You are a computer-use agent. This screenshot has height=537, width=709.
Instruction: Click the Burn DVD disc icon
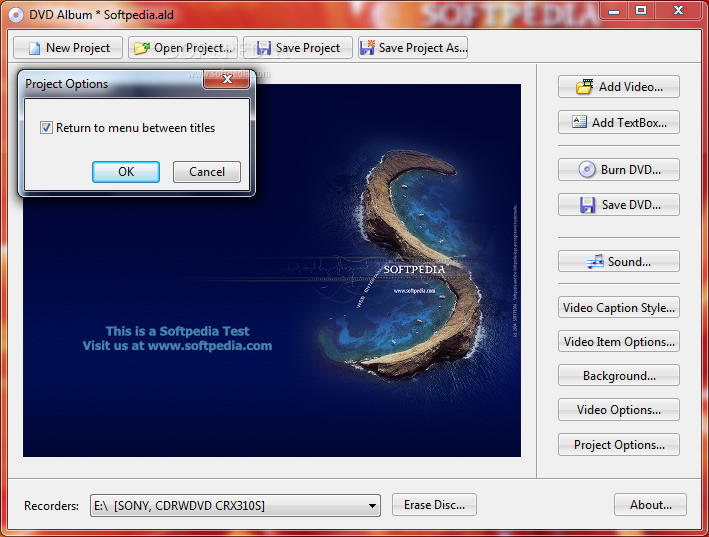pyautogui.click(x=587, y=170)
